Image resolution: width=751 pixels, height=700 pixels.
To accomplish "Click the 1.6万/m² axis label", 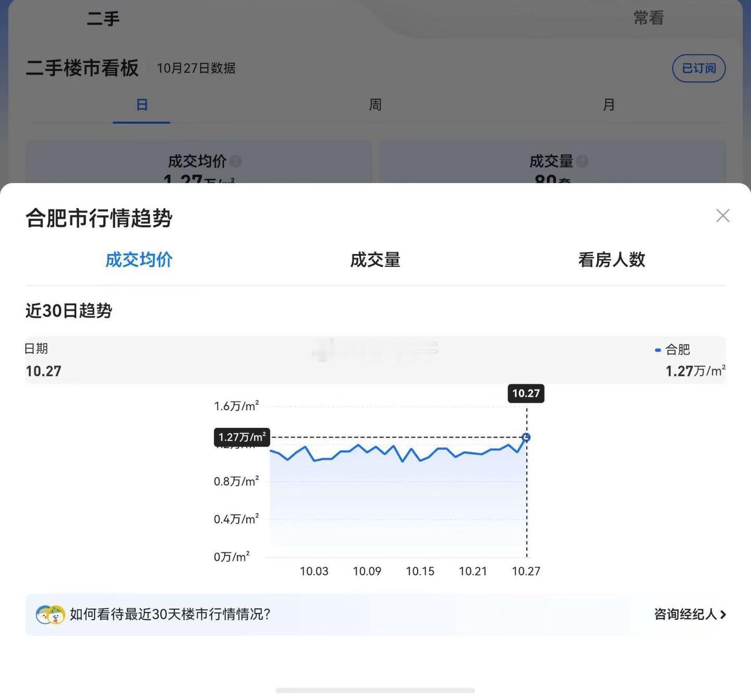I will (x=236, y=406).
